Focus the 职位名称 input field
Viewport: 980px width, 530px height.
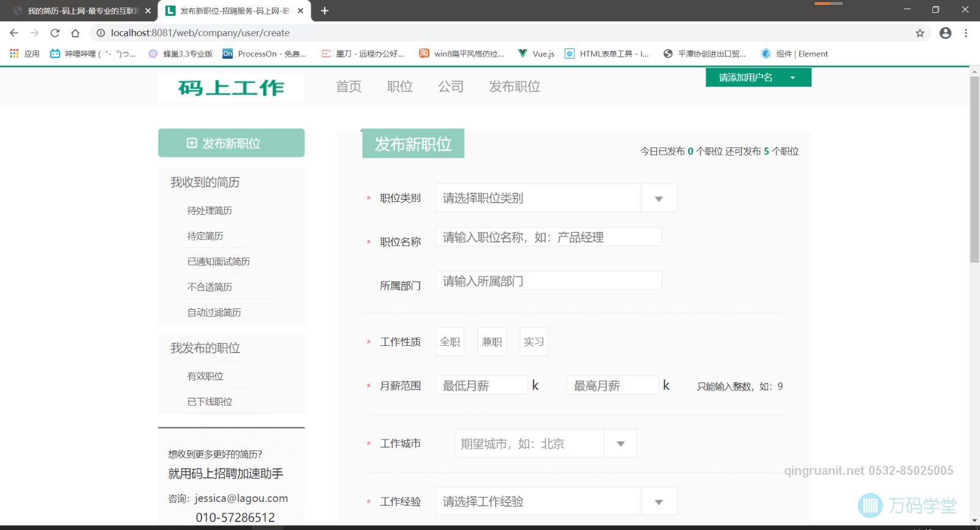click(x=549, y=237)
